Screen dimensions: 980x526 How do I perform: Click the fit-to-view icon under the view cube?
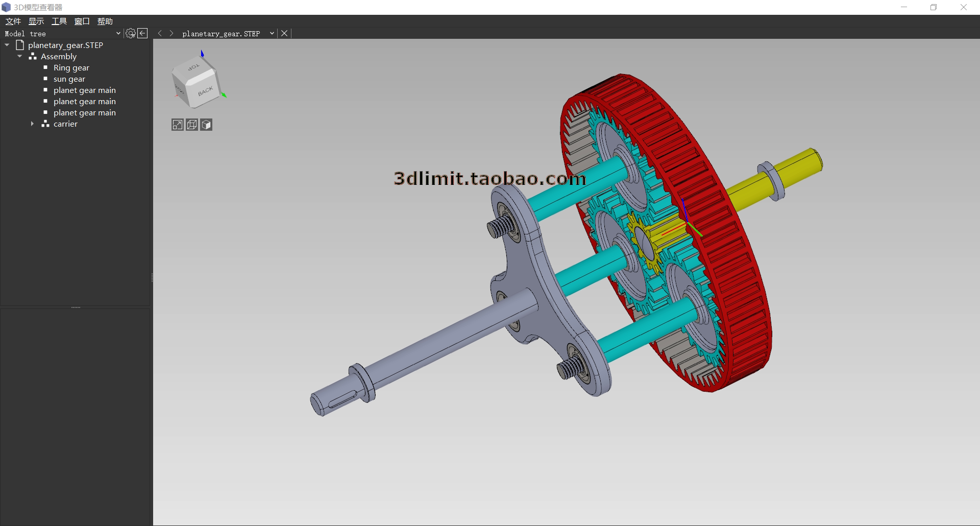point(178,125)
